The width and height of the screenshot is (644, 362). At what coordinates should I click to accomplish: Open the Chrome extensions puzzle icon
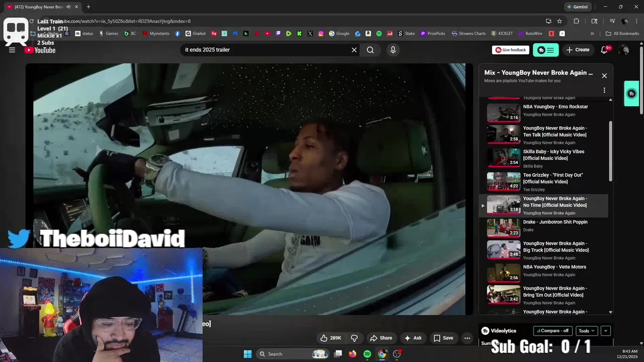coord(577,21)
